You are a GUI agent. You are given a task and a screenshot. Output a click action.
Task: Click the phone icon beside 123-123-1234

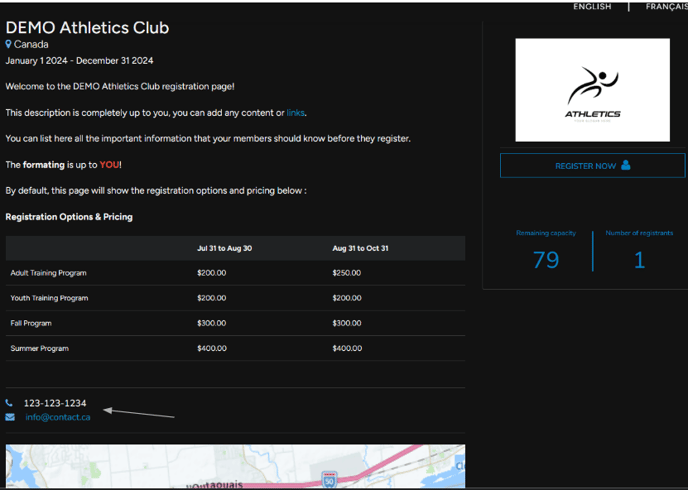(10, 403)
